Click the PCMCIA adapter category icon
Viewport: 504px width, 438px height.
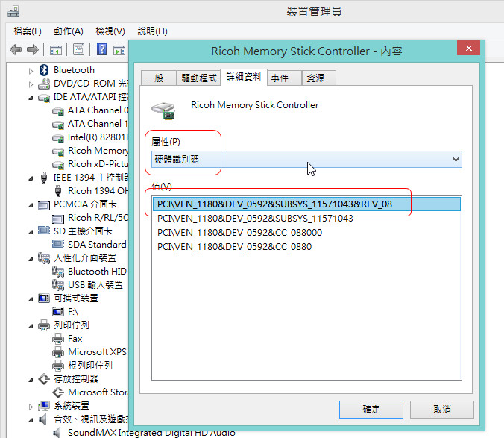(44, 205)
